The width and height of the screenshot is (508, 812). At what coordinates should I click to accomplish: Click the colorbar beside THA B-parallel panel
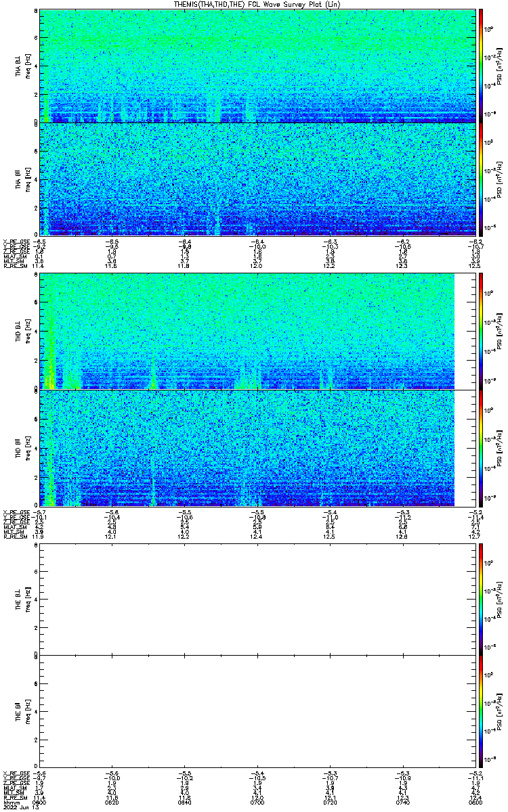[481, 179]
